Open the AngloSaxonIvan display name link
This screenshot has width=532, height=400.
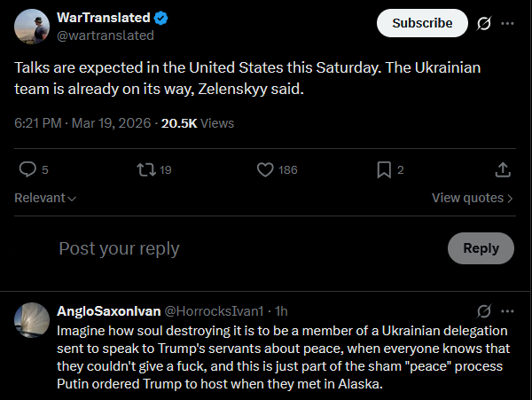(x=108, y=311)
